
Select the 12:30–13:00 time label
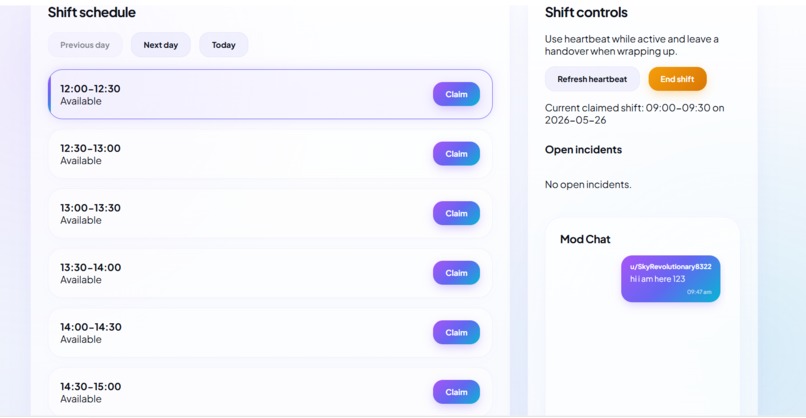tap(90, 148)
